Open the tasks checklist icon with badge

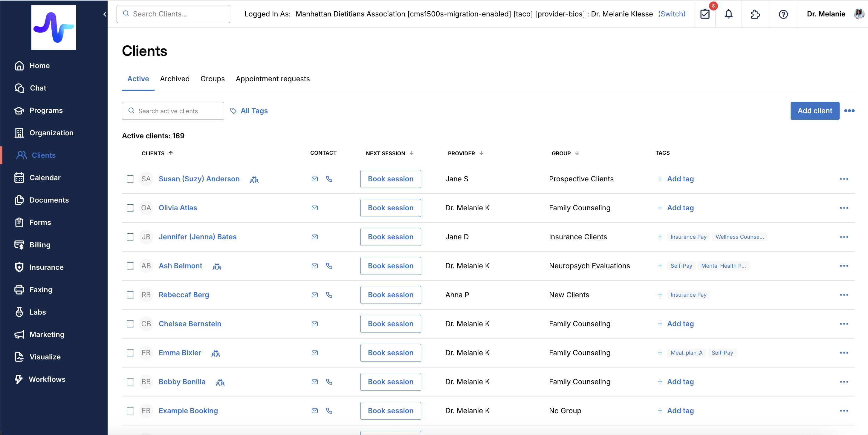point(705,14)
